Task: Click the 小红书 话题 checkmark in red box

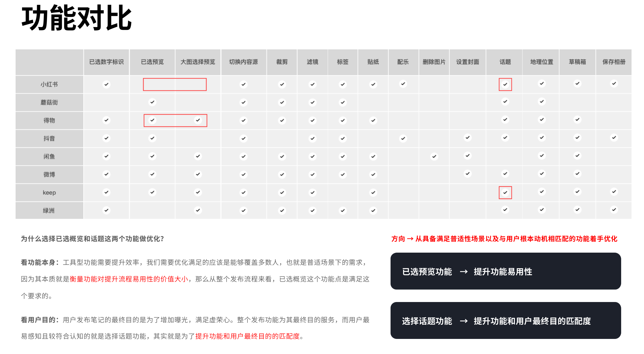Action: point(505,84)
